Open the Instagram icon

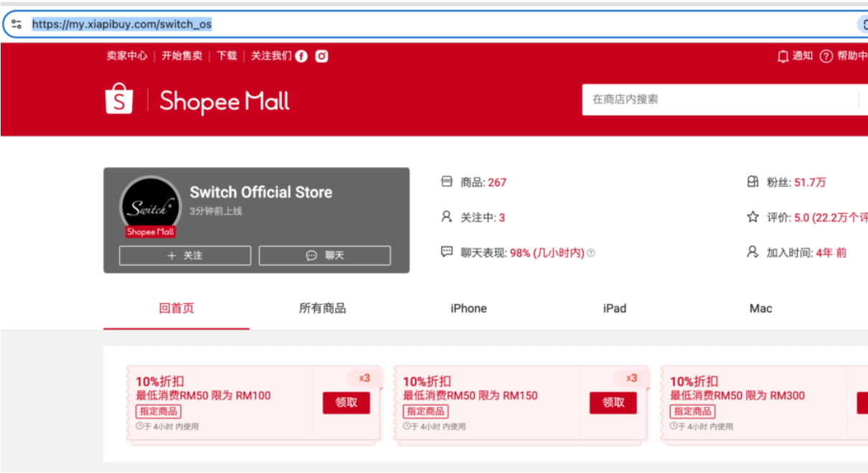pyautogui.click(x=322, y=56)
